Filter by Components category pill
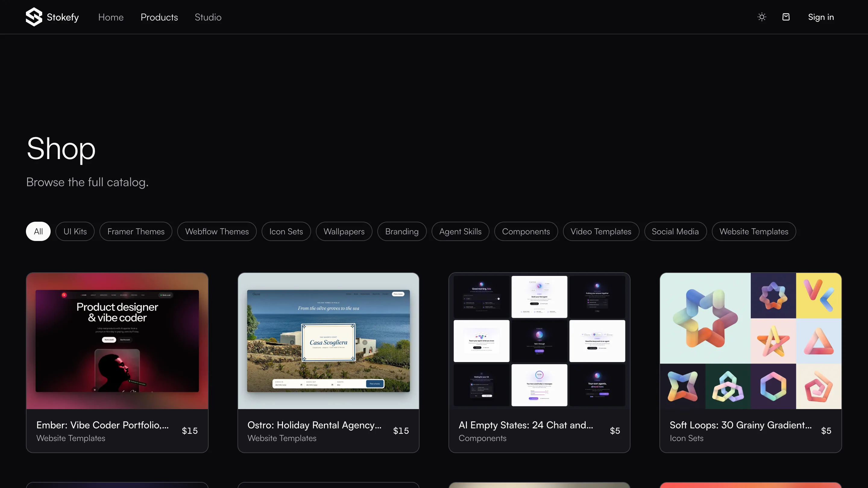868x488 pixels. [526, 231]
